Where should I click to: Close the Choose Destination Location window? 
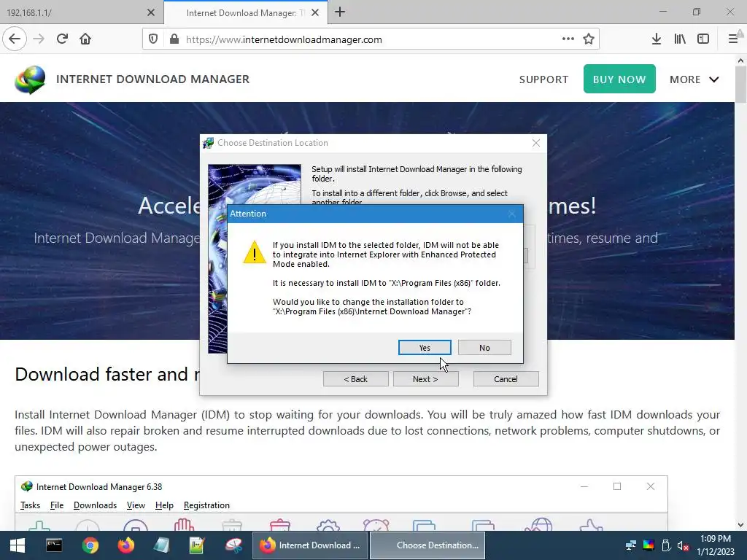tap(536, 143)
